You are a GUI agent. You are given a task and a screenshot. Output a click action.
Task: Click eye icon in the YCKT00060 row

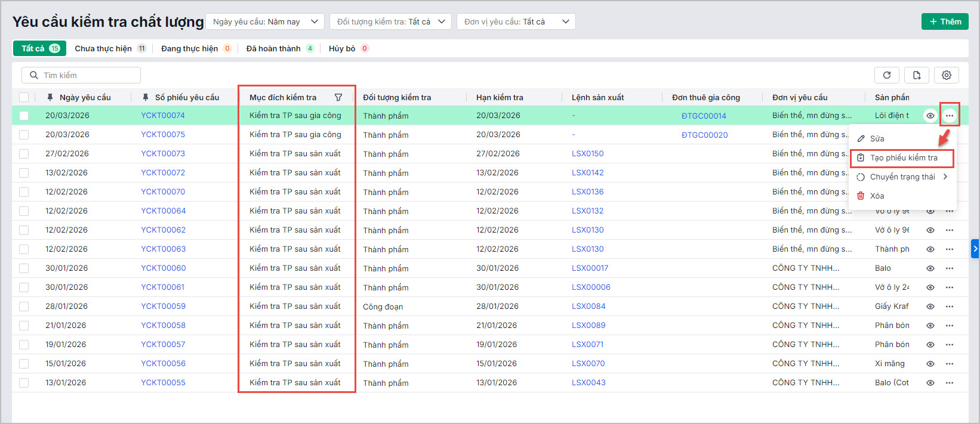(x=930, y=268)
